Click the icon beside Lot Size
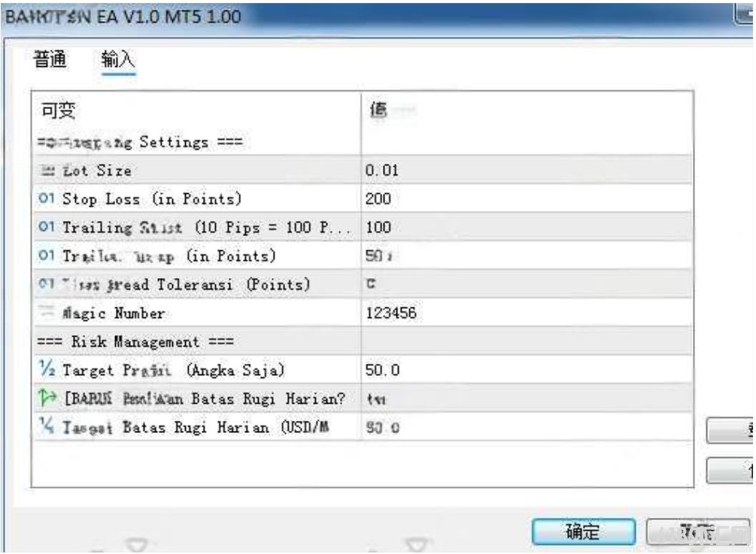Image resolution: width=756 pixels, height=554 pixels. 47,170
